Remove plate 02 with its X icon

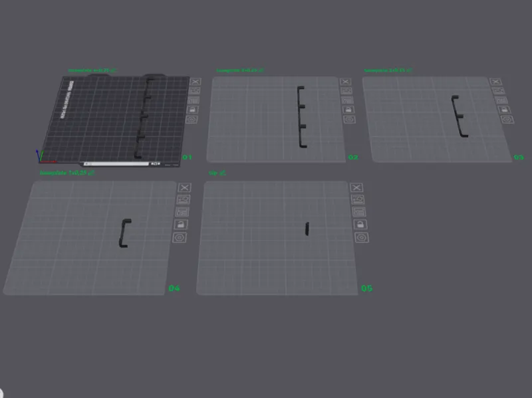click(x=345, y=82)
